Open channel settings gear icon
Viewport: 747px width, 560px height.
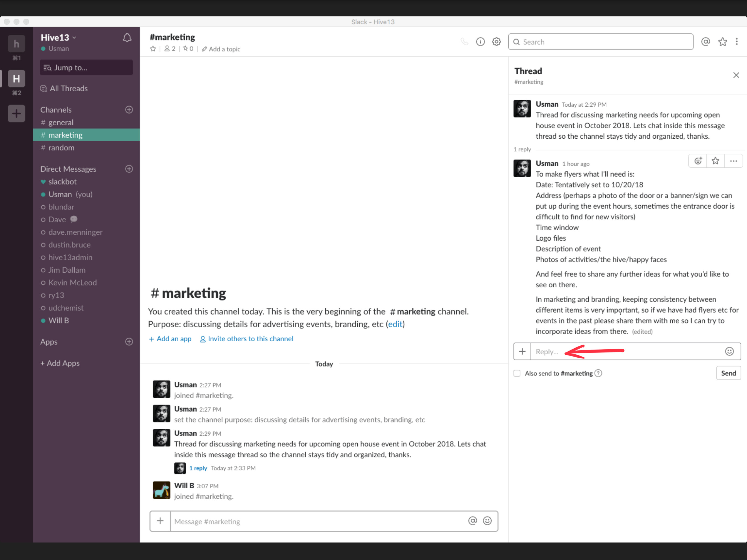(x=497, y=42)
